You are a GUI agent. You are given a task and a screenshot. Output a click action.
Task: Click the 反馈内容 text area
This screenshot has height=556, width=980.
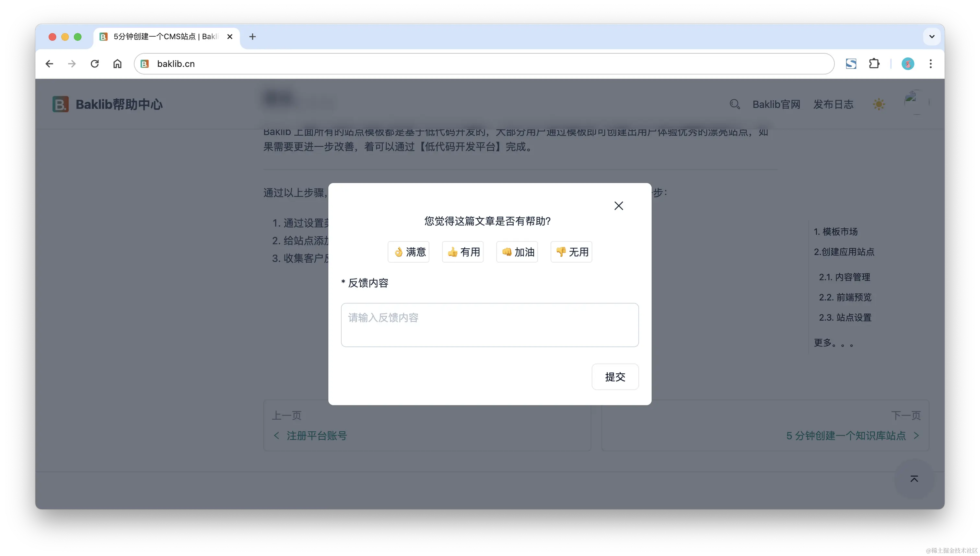[x=489, y=325]
